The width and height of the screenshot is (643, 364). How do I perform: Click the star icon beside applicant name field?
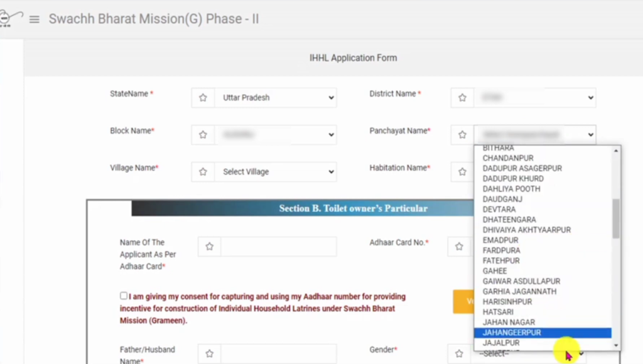(210, 247)
